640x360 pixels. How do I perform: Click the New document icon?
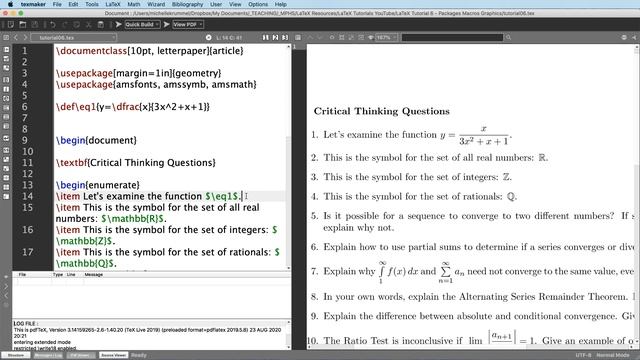11,24
